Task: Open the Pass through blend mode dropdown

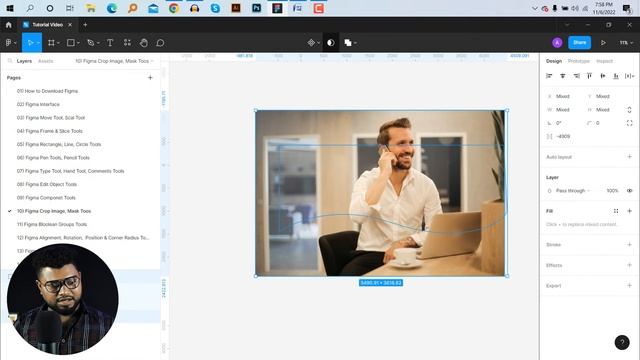Action: click(573, 191)
